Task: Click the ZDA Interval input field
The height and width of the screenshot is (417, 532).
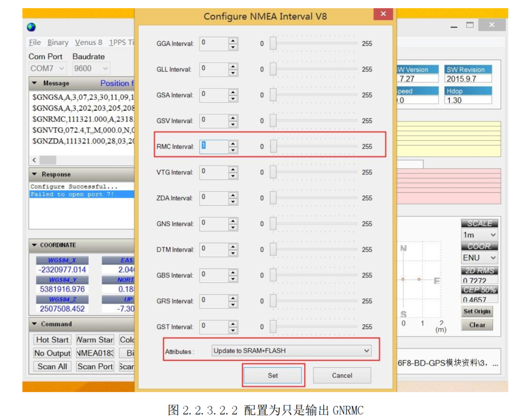Action: pos(214,198)
